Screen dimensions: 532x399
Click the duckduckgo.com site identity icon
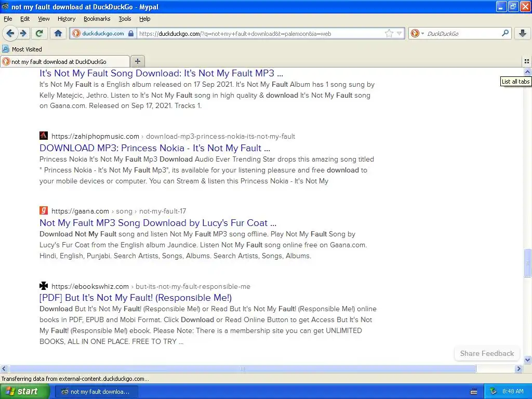pos(76,33)
